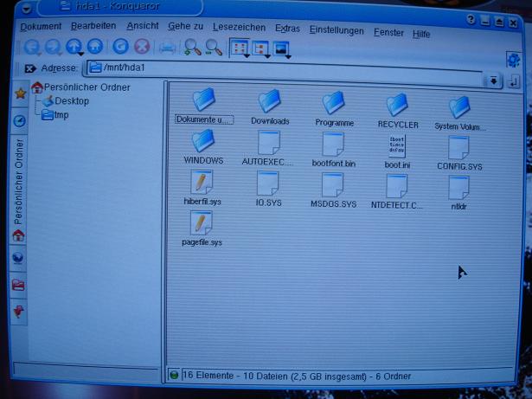Select the hiberfil.sys file

click(x=202, y=188)
